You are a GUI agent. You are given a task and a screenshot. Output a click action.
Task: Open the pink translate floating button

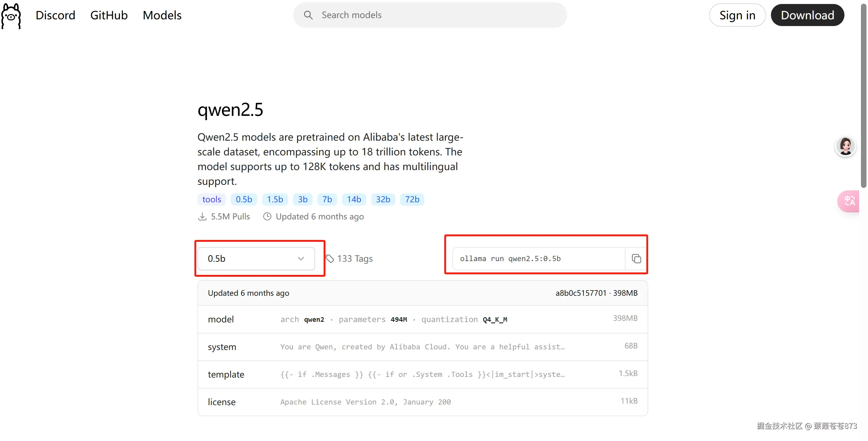[849, 201]
